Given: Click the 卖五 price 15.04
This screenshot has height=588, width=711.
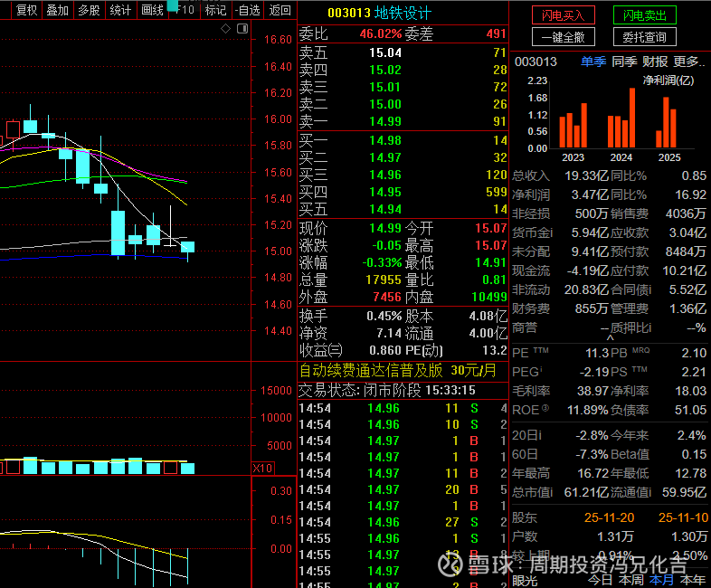Looking at the screenshot, I should click(385, 53).
